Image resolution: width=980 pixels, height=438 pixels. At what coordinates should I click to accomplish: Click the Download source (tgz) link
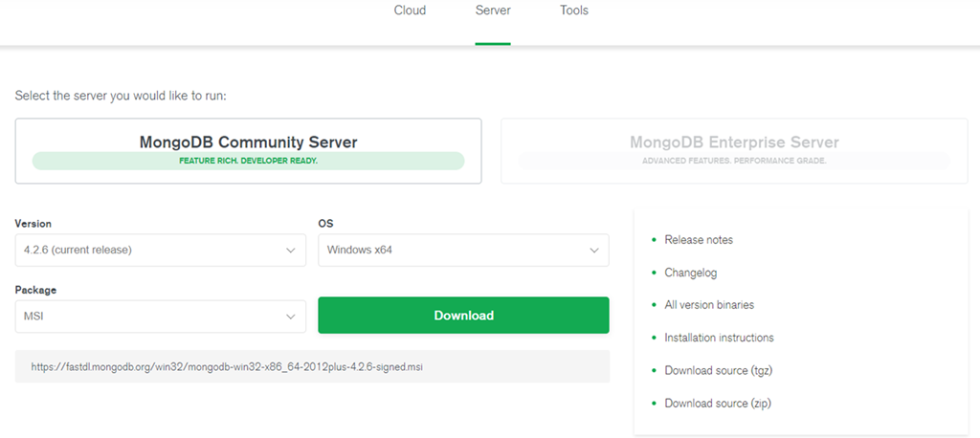coord(718,370)
